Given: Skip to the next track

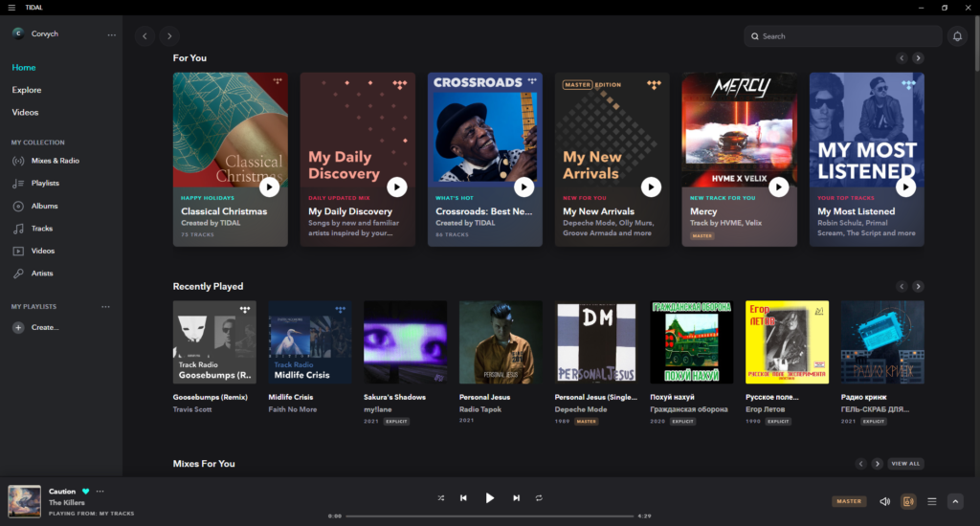Looking at the screenshot, I should (516, 498).
